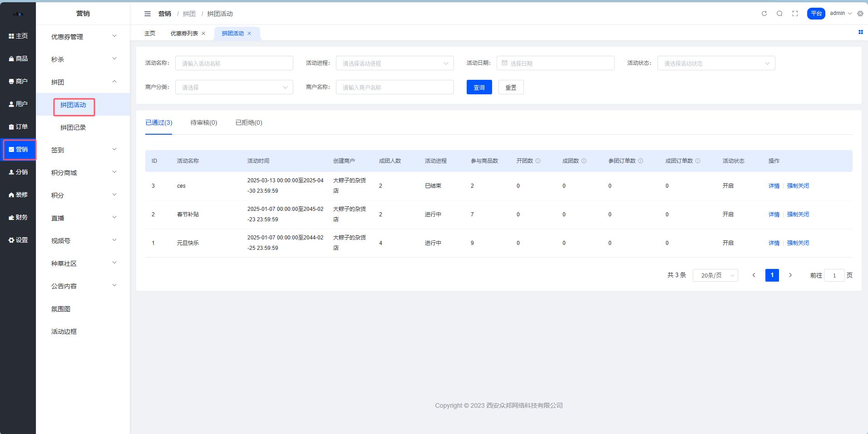868x434 pixels.
Task: Switch to the 待审核(0) tab
Action: pos(203,122)
